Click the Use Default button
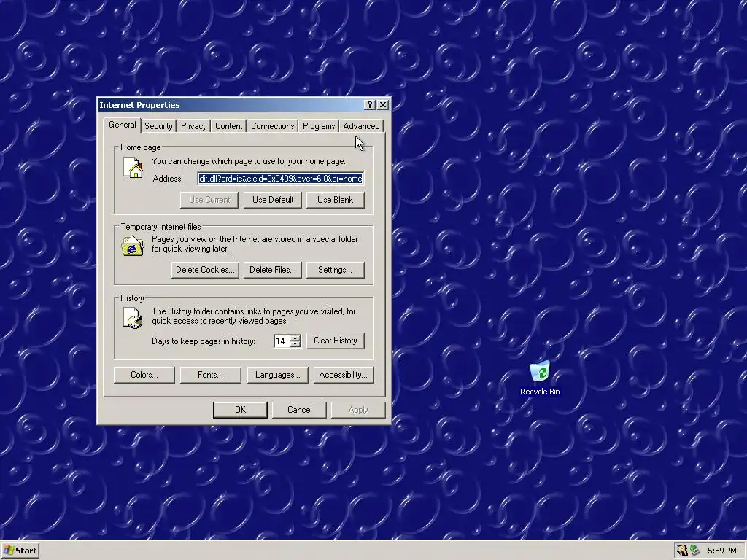 click(273, 200)
